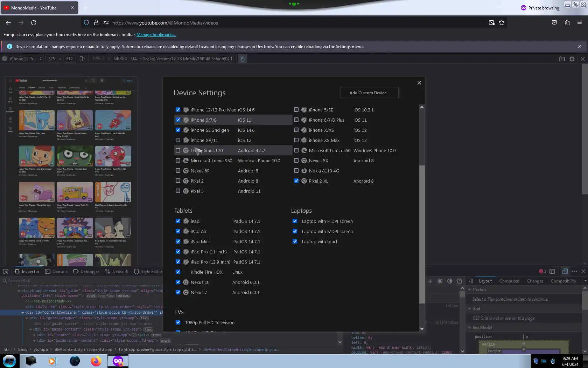Expand the sidebar tabs overflow arrow
Image resolution: width=588 pixels, height=368 pixels.
(x=585, y=281)
